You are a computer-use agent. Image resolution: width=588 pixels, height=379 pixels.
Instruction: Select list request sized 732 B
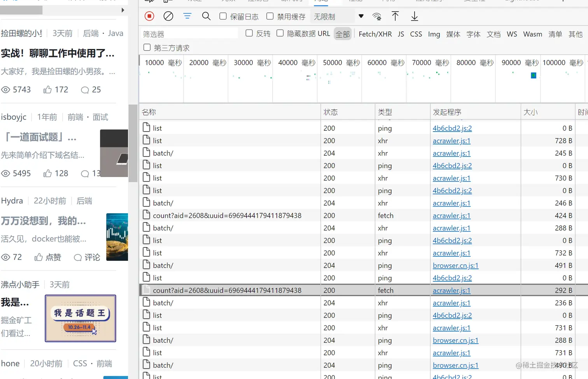(x=364, y=253)
